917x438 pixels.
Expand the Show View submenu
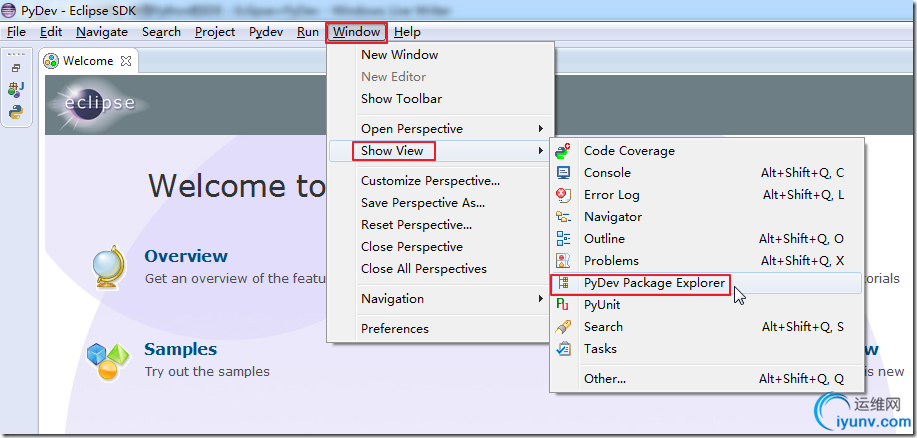click(441, 151)
